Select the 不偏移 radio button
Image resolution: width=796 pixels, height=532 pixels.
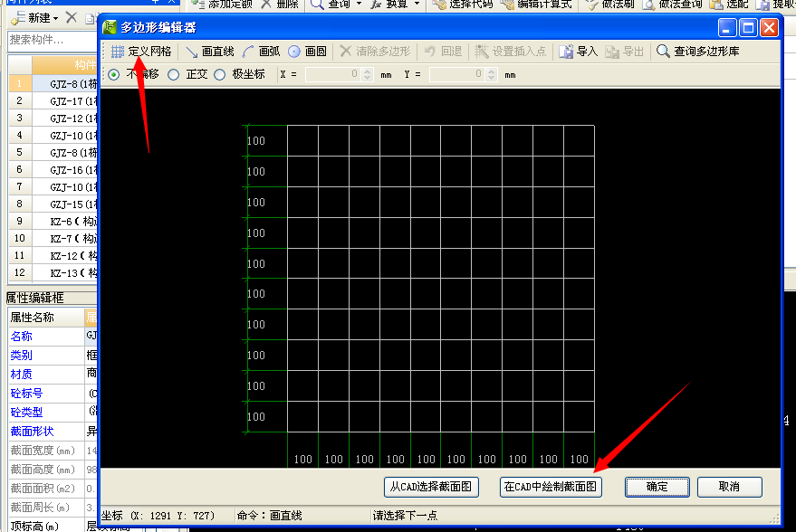114,74
